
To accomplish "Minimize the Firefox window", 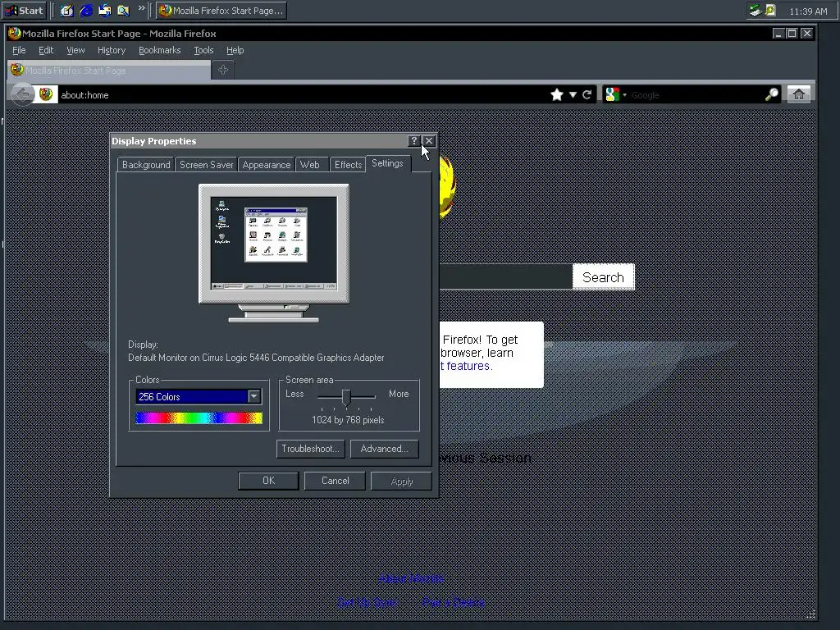I will [x=778, y=34].
